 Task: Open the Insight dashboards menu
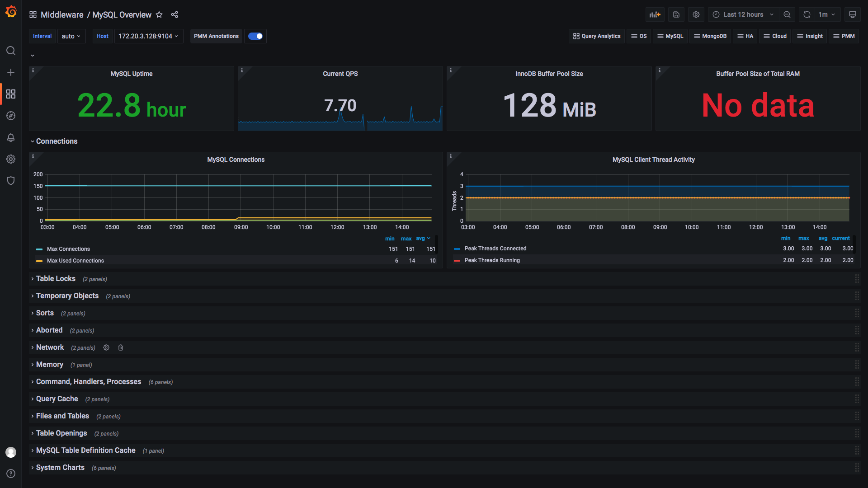tap(810, 36)
